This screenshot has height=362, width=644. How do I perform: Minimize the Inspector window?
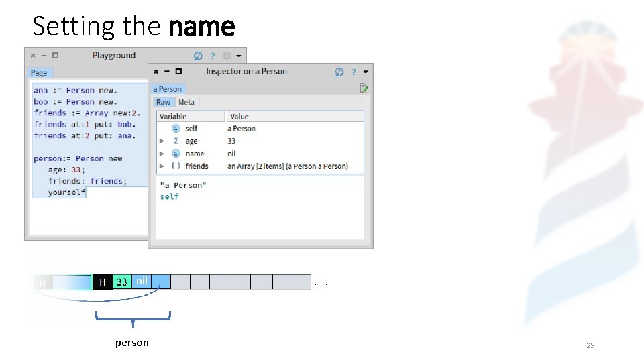[167, 72]
